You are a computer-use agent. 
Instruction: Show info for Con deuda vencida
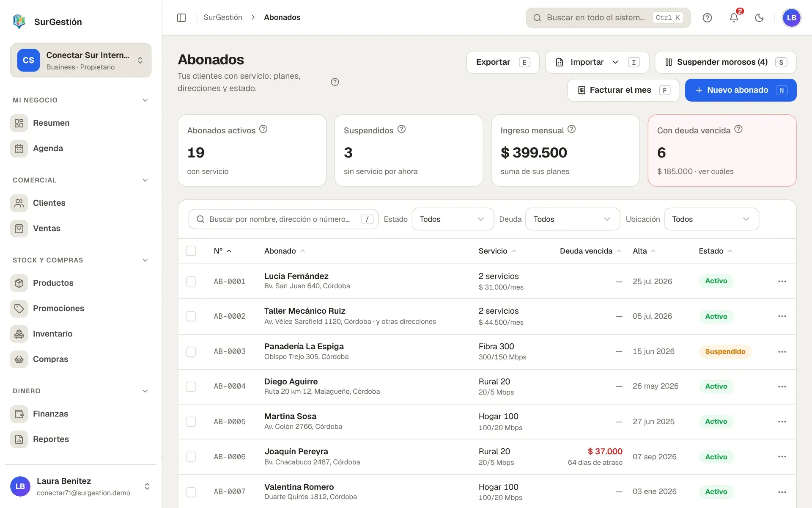[738, 129]
